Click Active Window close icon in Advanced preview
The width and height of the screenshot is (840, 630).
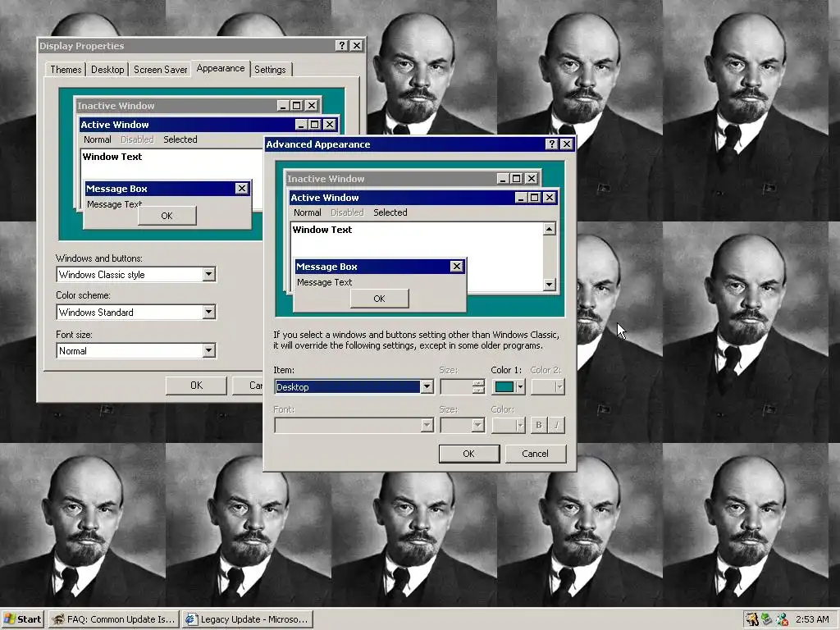[x=549, y=198]
